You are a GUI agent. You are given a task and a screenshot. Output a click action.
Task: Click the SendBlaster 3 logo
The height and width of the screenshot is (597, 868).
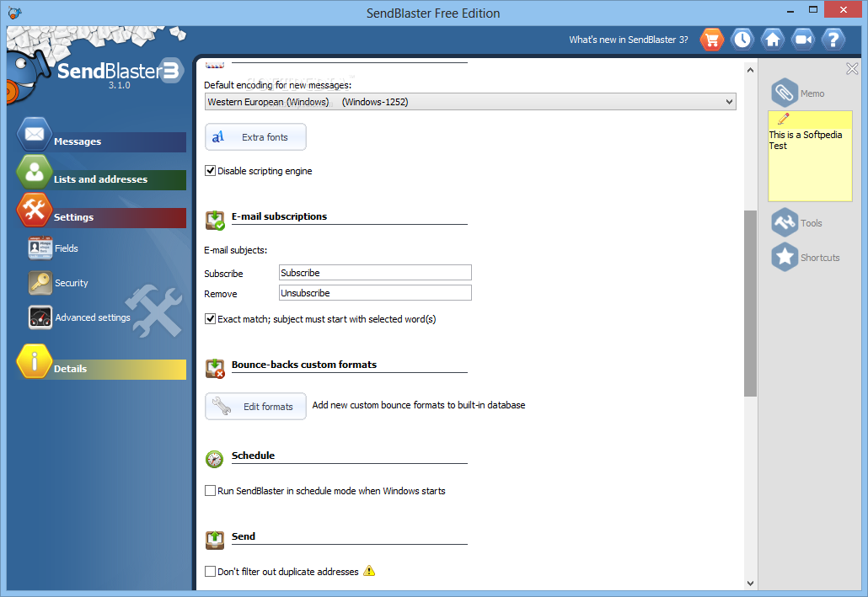coord(119,71)
